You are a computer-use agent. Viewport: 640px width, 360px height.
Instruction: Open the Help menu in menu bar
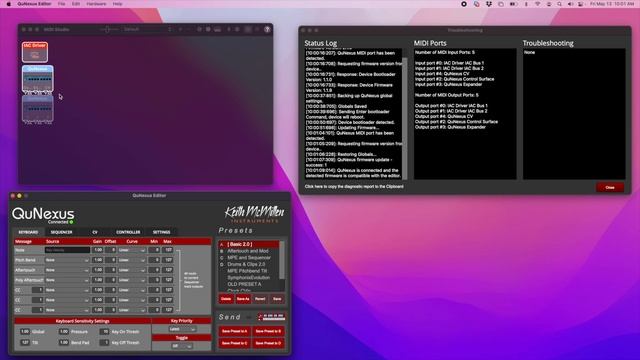pyautogui.click(x=118, y=4)
